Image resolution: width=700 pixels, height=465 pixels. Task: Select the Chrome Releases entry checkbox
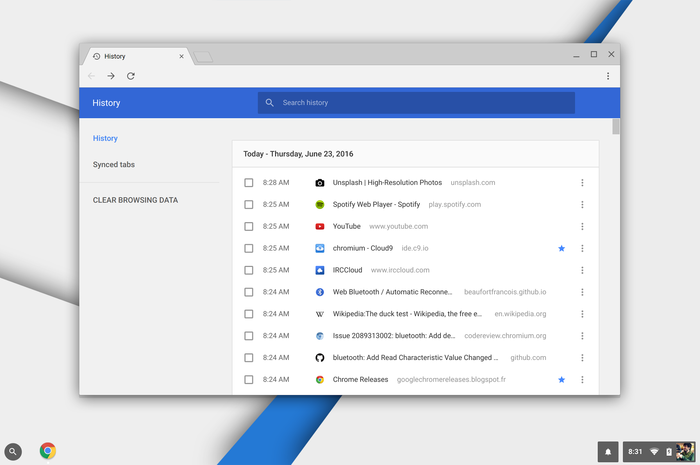(x=249, y=379)
